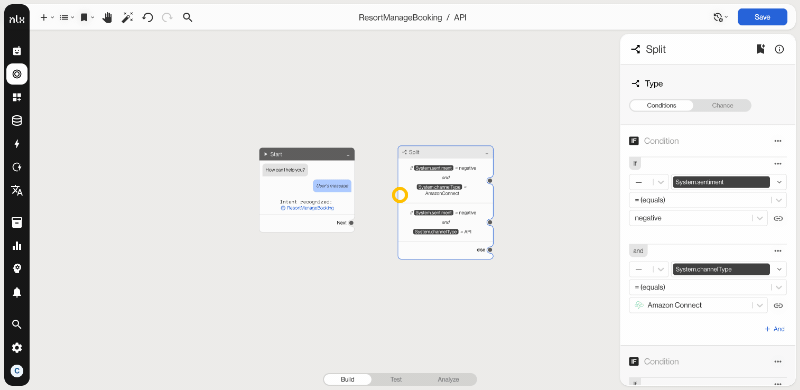Open the plus add-node dropdown
The image size is (800, 390).
click(x=46, y=17)
